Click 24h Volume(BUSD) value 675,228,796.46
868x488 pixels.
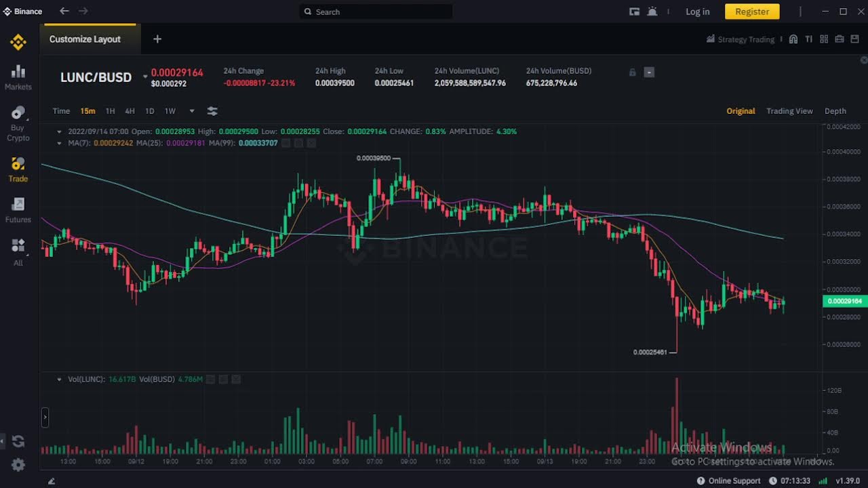click(551, 83)
